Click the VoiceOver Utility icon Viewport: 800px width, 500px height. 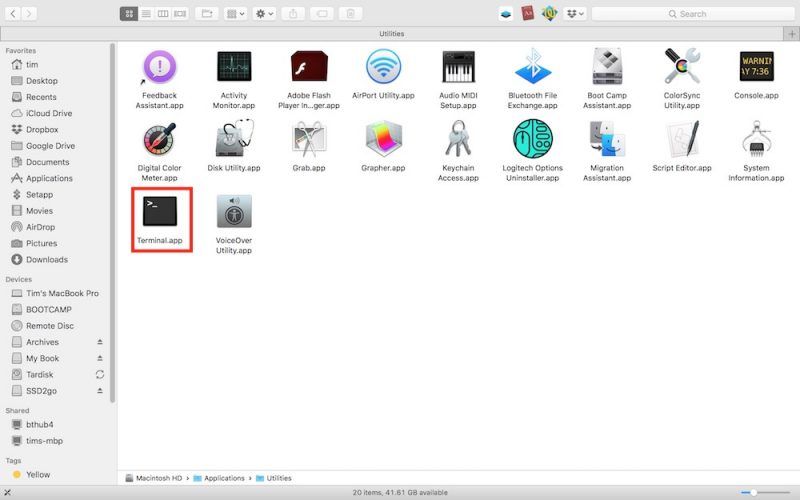pyautogui.click(x=234, y=211)
